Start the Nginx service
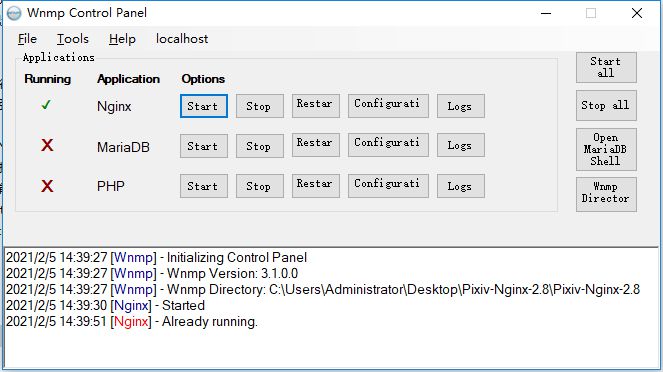The image size is (663, 372). click(203, 106)
